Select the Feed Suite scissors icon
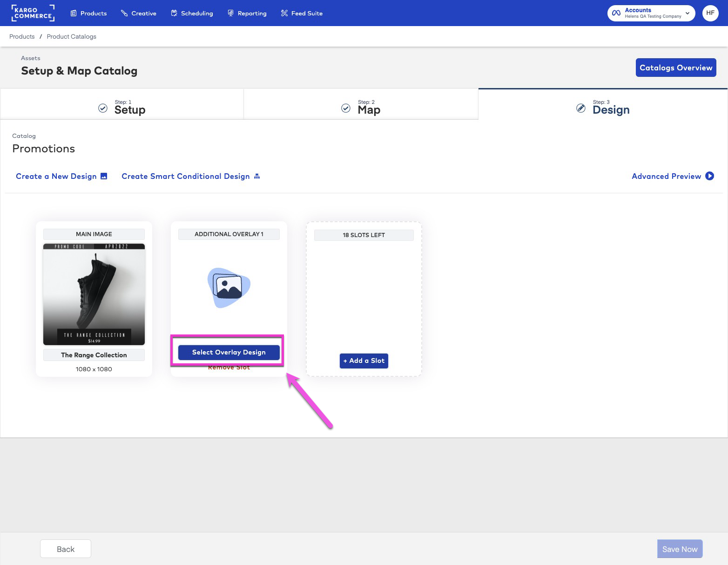 [x=283, y=13]
